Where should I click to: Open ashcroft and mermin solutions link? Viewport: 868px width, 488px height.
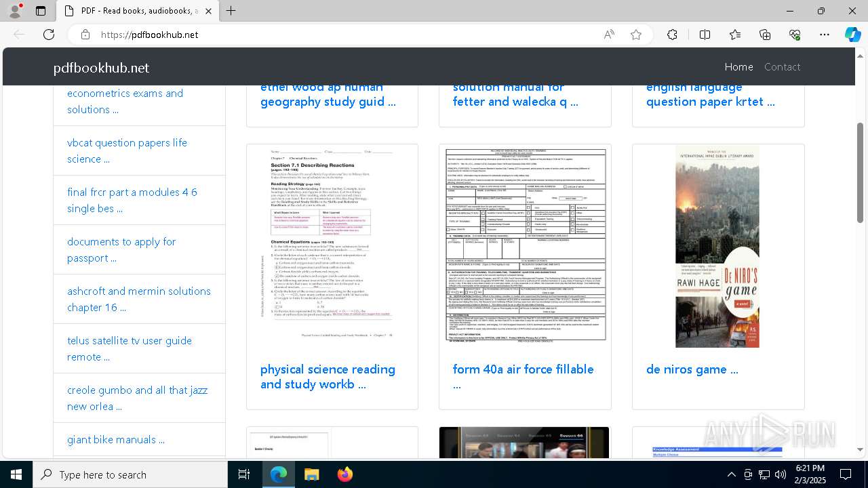139,299
